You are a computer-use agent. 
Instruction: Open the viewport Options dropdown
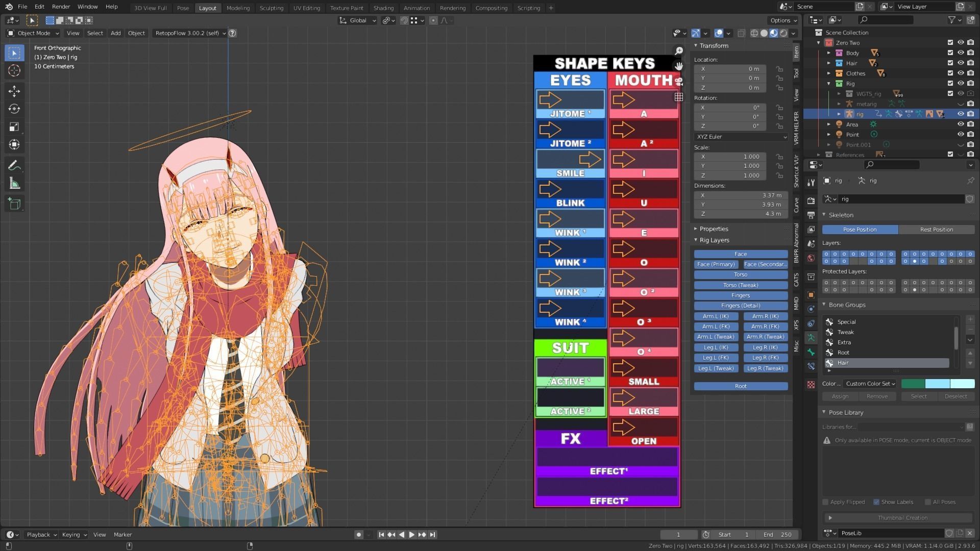pyautogui.click(x=782, y=20)
